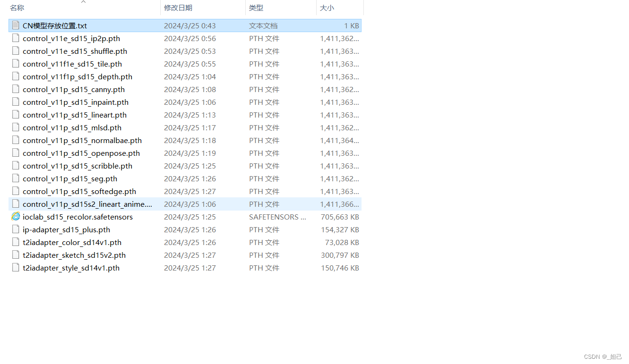Sort by the 大小 column header
Screen dimensions: 629x364
tap(327, 8)
